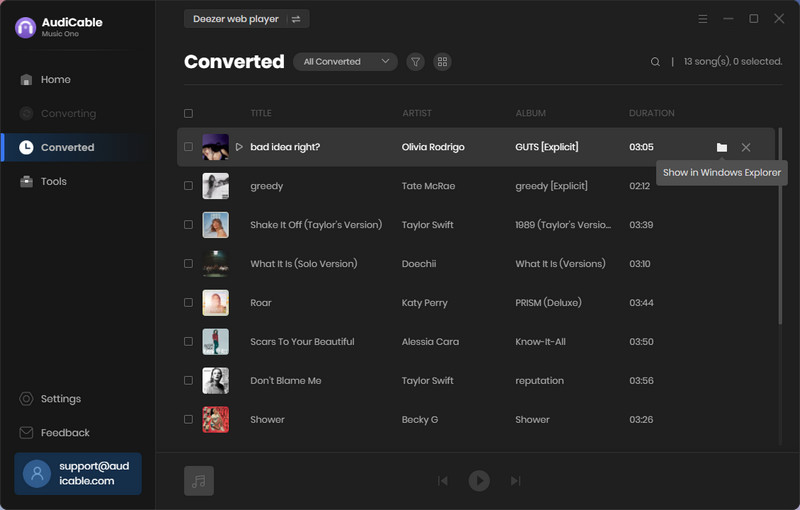
Task: Skip to next track
Action: [515, 480]
